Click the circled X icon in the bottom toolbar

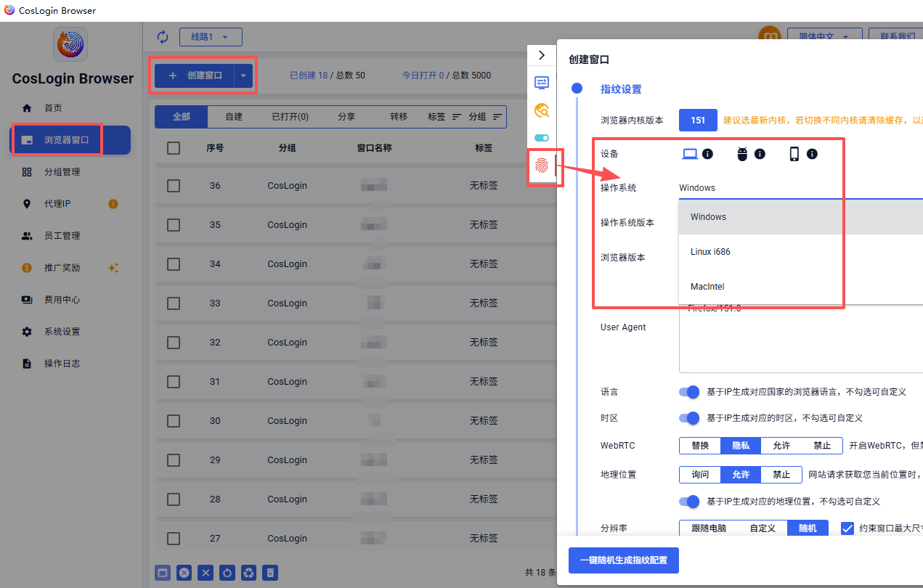tap(184, 573)
